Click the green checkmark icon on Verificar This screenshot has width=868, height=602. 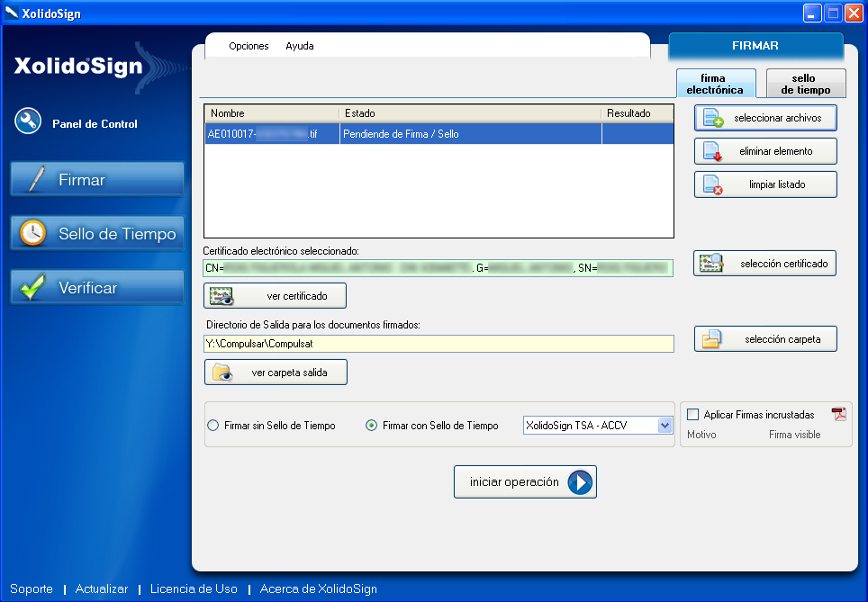pyautogui.click(x=32, y=287)
